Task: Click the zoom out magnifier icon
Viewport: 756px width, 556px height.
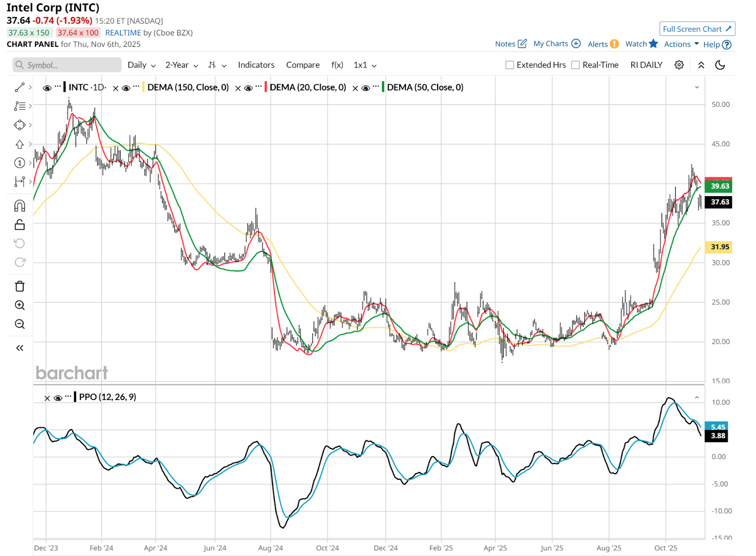Action: click(19, 324)
